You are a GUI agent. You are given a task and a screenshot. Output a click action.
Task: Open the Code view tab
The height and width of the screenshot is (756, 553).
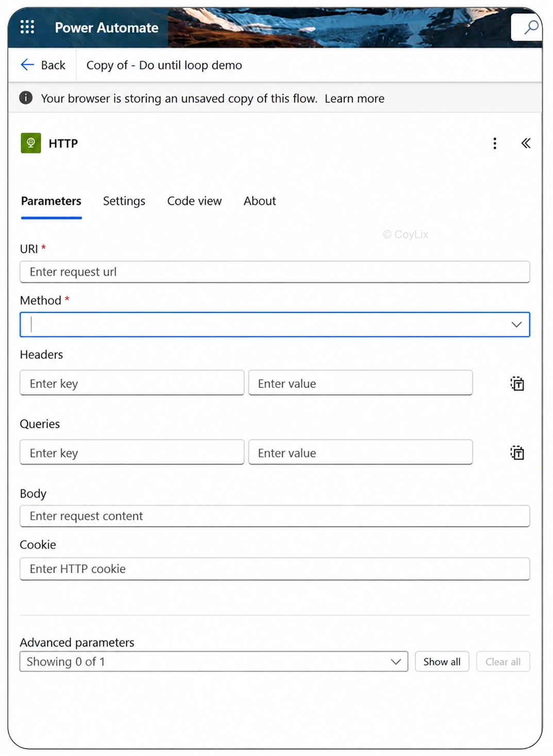tap(194, 201)
